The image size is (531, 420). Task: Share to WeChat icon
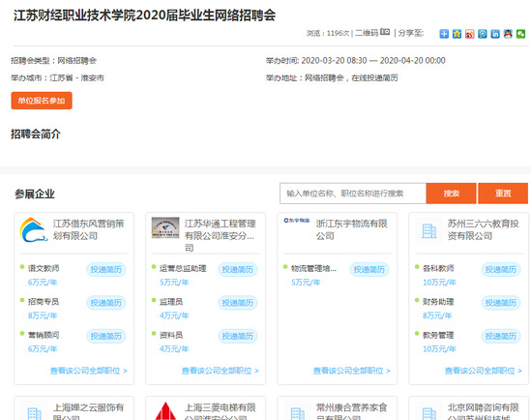pos(520,34)
